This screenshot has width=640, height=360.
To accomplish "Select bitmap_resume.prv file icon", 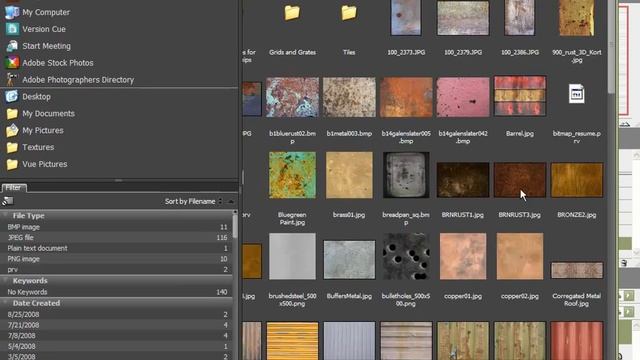I will click(576, 94).
